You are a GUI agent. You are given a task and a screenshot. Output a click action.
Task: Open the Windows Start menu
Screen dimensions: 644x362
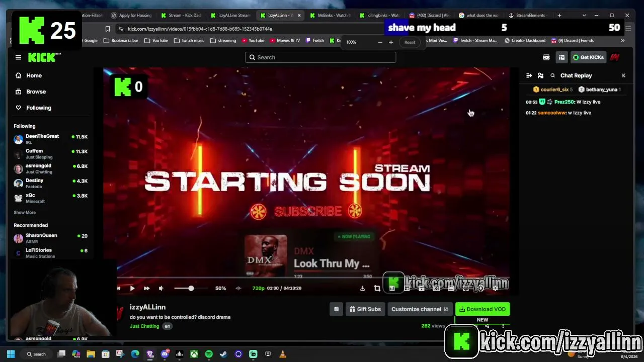pyautogui.click(x=11, y=354)
